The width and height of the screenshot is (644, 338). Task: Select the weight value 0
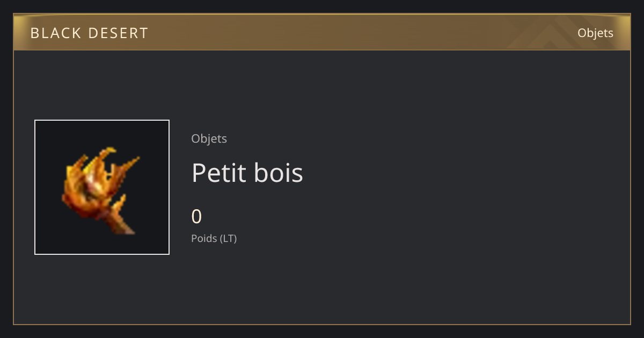tap(196, 217)
